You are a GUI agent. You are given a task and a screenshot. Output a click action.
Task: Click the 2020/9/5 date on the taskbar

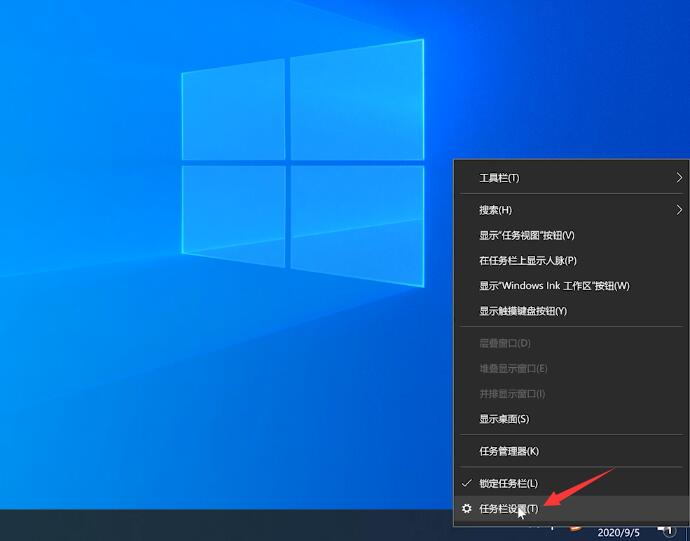point(618,534)
